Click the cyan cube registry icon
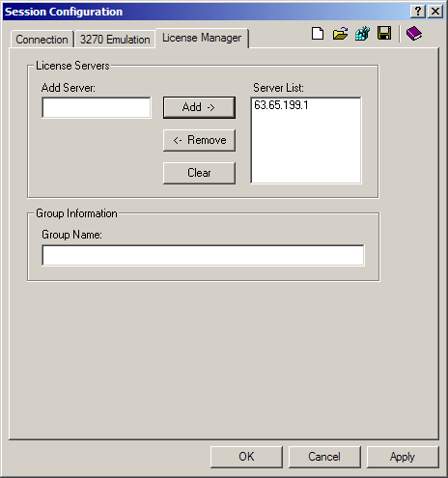The width and height of the screenshot is (448, 478). pos(362,34)
